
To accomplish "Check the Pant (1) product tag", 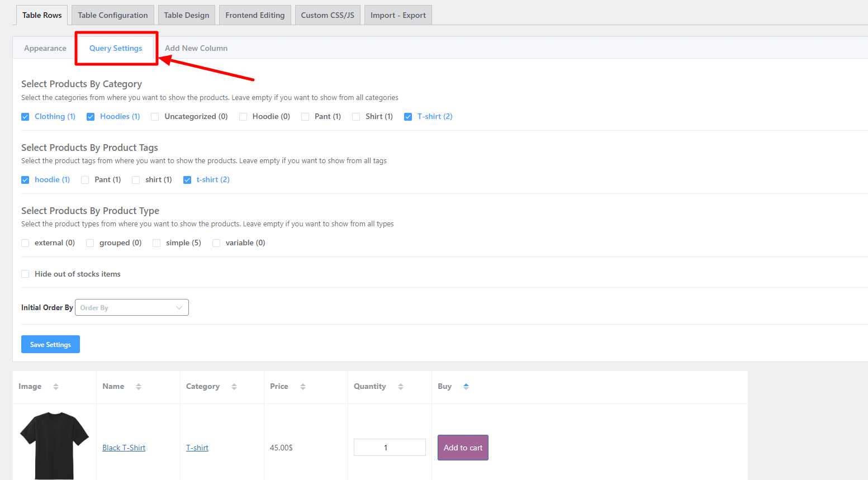I will click(85, 180).
